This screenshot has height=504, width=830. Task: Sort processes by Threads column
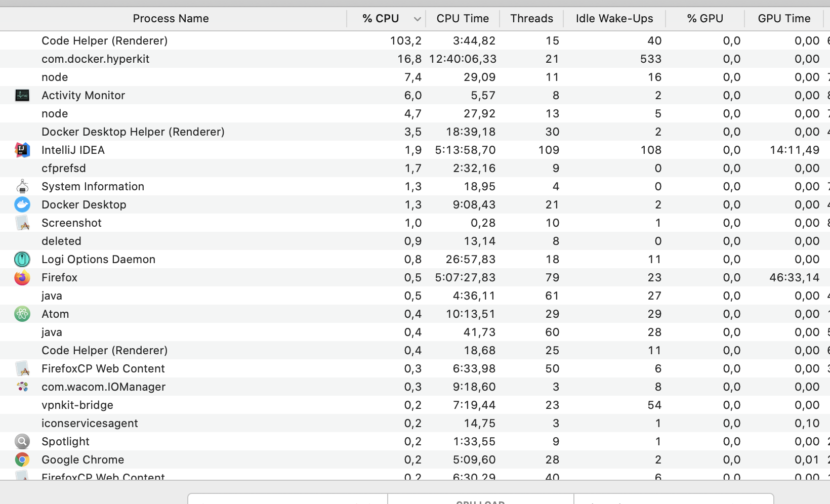531,18
